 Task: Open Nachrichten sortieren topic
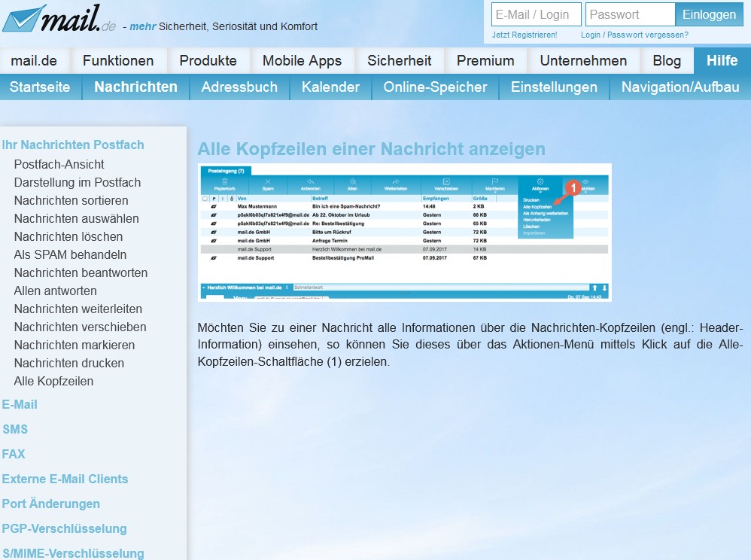pyautogui.click(x=71, y=200)
